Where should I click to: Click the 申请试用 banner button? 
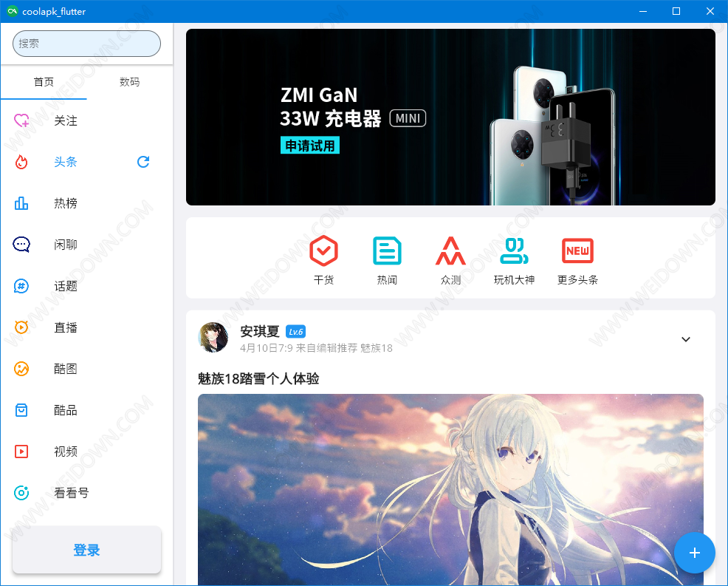point(309,146)
